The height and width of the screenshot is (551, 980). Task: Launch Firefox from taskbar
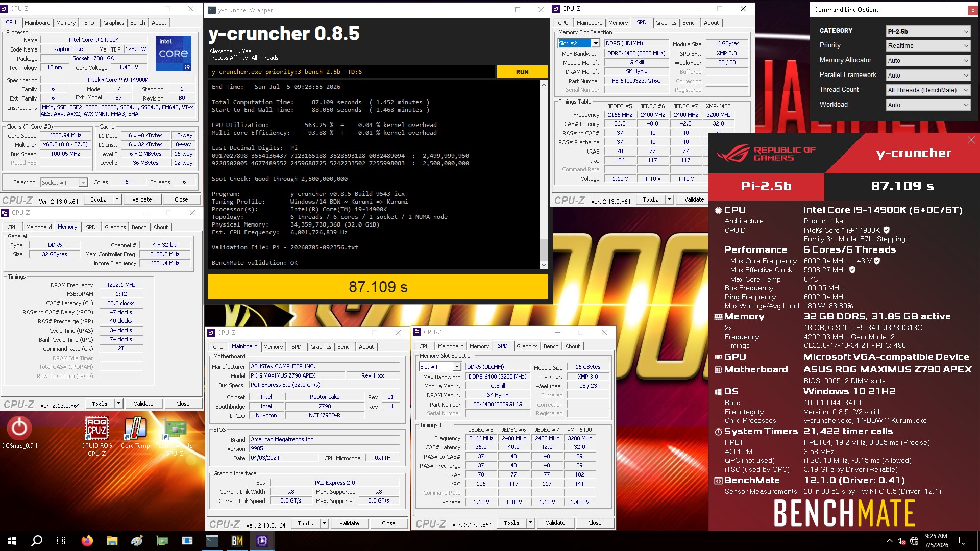(87, 541)
